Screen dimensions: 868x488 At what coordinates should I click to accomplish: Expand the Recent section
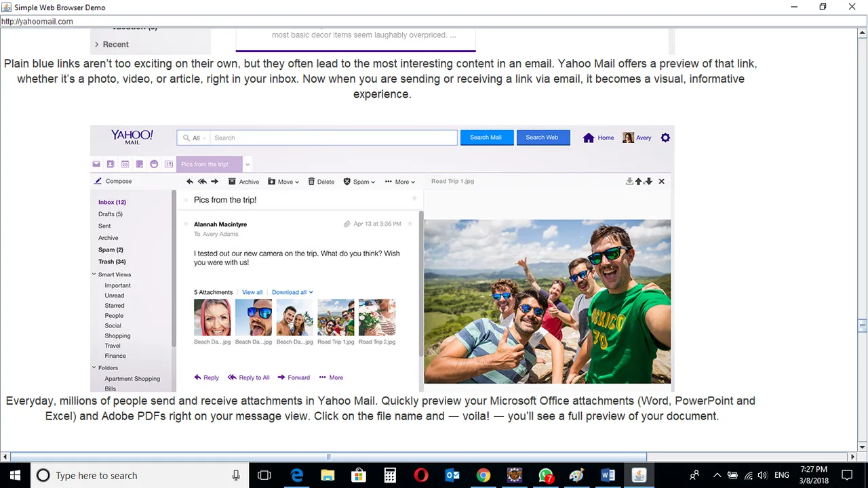(112, 44)
